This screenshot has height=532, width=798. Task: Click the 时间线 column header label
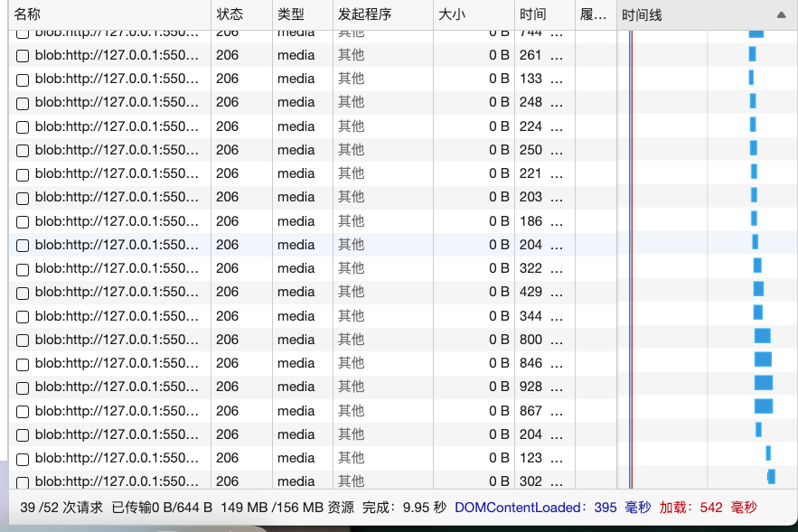click(x=642, y=15)
